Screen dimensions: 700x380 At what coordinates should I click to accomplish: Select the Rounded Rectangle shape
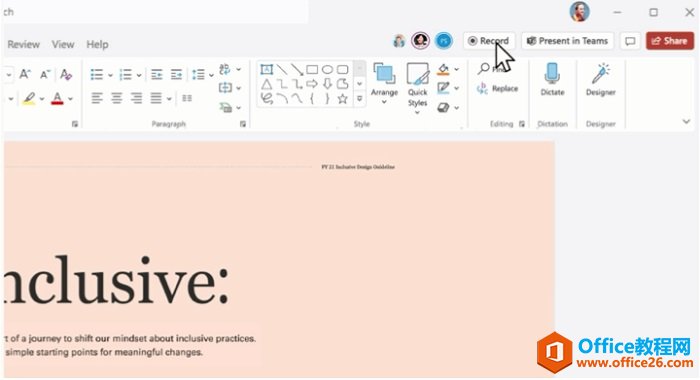342,69
